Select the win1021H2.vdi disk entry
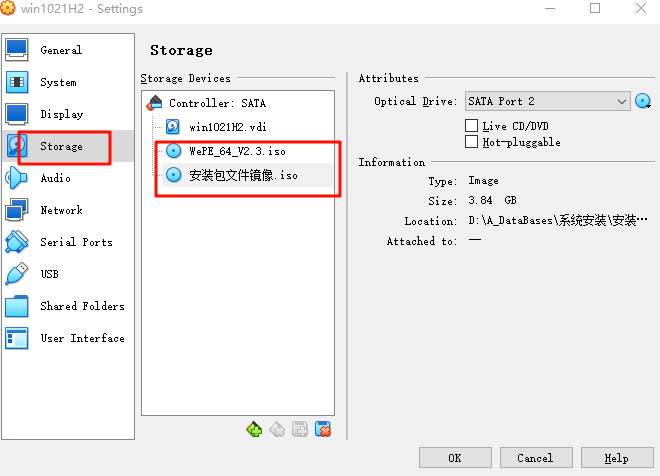The height and width of the screenshot is (476, 660). 228,127
